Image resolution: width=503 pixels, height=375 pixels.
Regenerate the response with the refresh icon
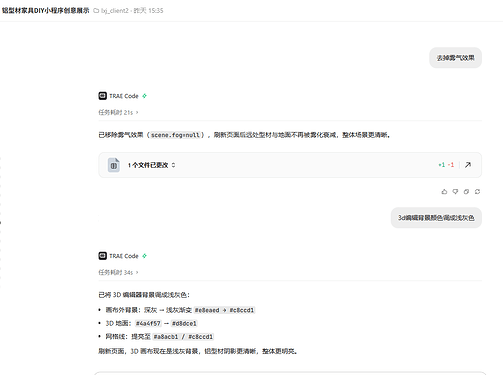coord(477,192)
